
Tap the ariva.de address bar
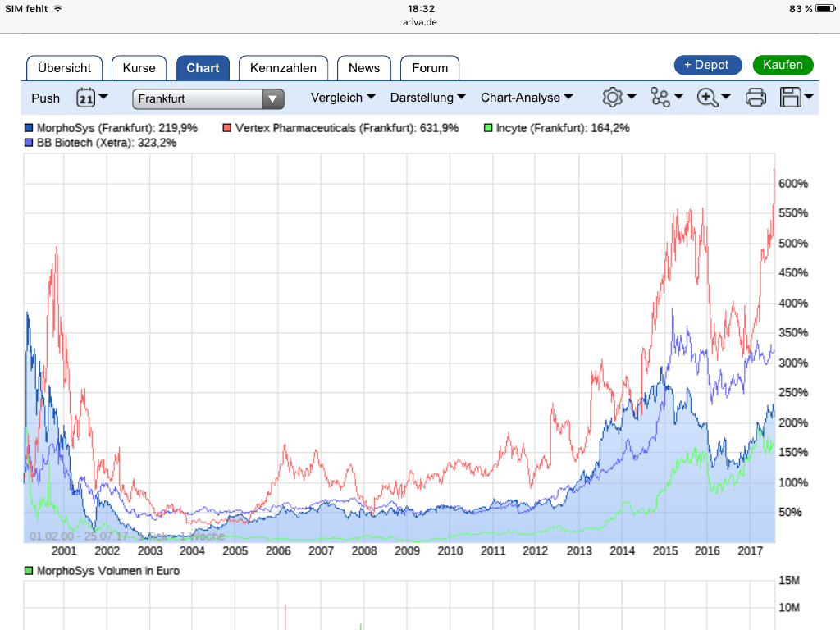[x=420, y=22]
